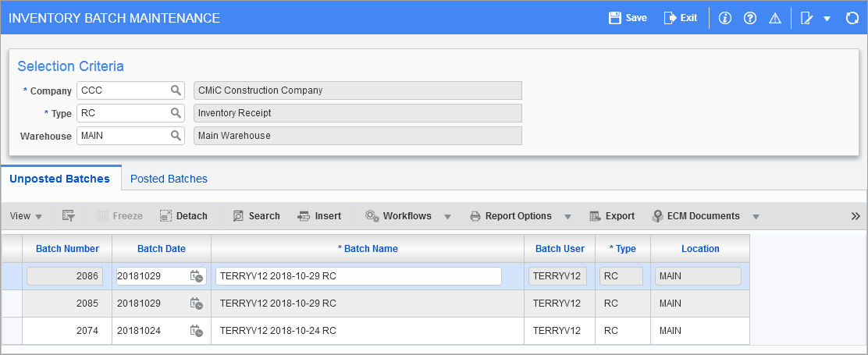
Task: Click the Batch Name field for batch 2086
Action: click(x=358, y=276)
